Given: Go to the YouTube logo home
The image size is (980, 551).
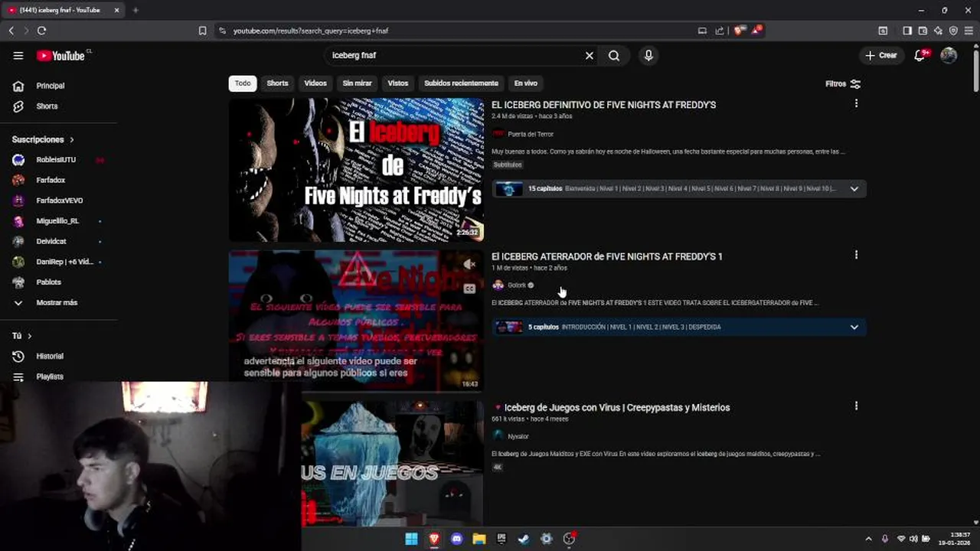Looking at the screenshot, I should [x=61, y=55].
